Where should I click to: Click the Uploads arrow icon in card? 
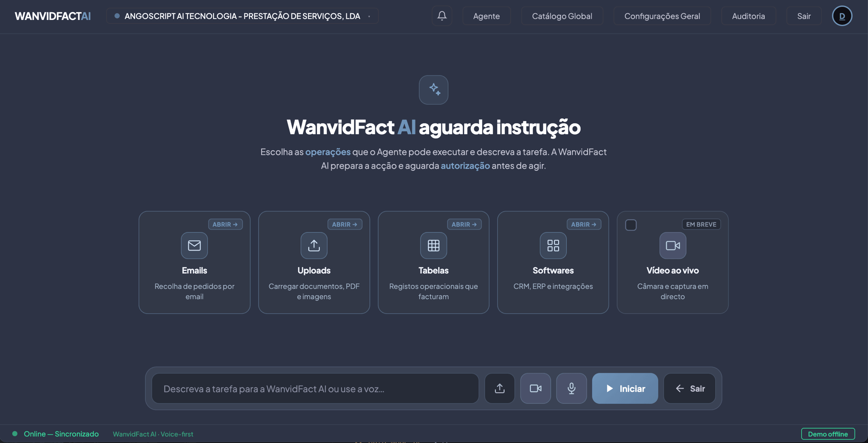point(314,245)
